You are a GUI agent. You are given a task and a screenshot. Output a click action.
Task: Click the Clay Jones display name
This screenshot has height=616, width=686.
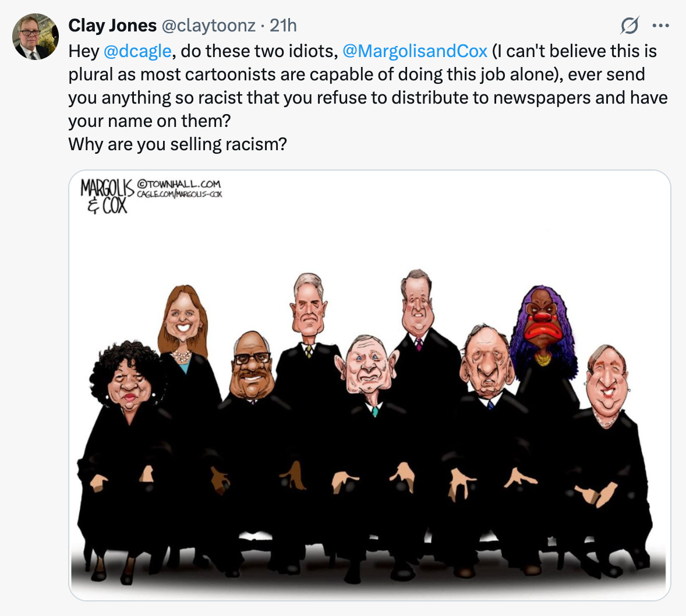pos(112,26)
